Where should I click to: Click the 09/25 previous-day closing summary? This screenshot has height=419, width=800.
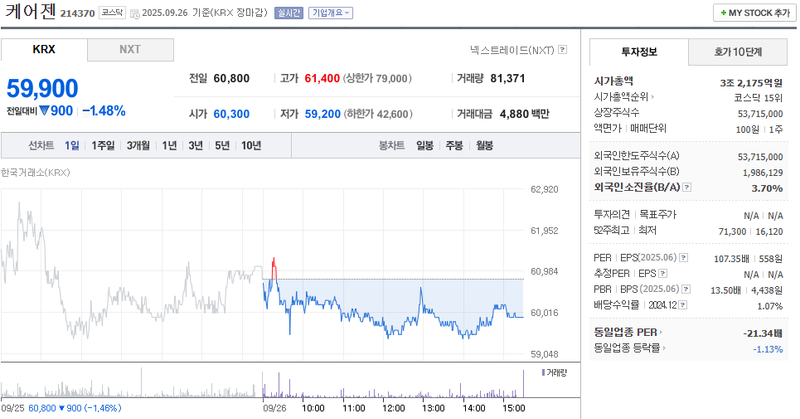click(x=61, y=408)
